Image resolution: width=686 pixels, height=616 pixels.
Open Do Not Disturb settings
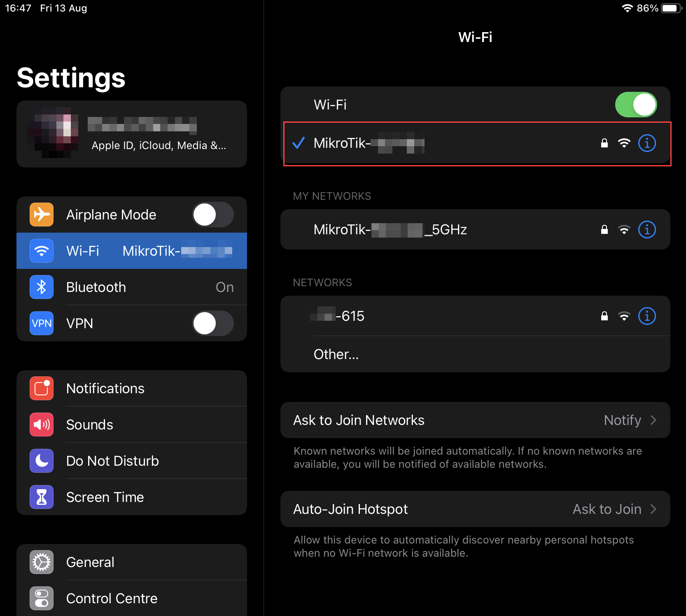tap(132, 461)
